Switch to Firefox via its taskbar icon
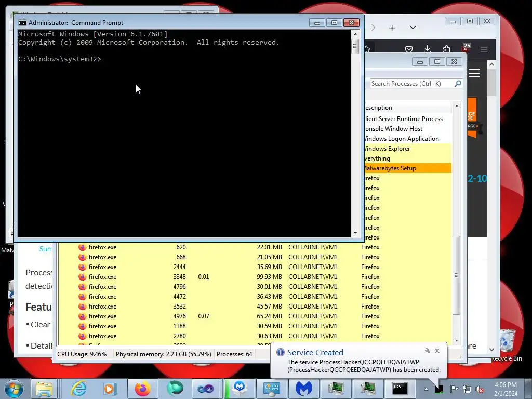Screen dimensions: 532x399 tap(142, 389)
